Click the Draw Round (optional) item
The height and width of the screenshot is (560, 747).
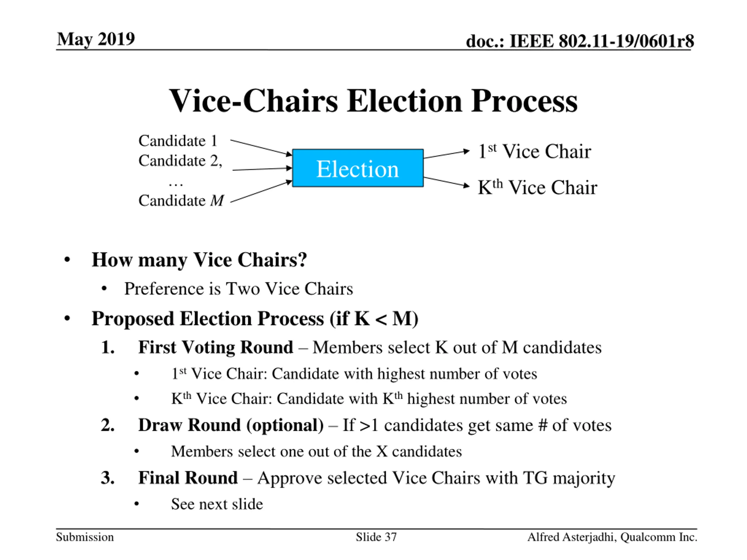click(x=375, y=425)
